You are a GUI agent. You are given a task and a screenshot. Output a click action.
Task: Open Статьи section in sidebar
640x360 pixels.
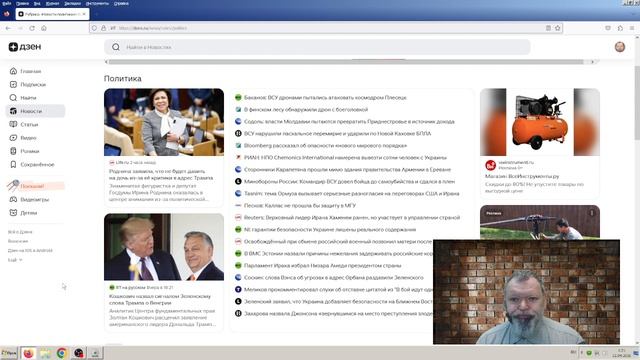point(29,124)
